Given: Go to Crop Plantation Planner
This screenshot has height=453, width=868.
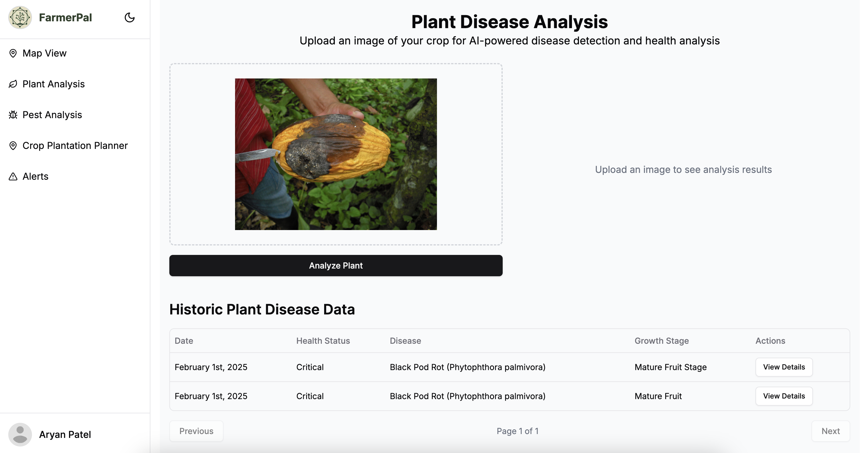Looking at the screenshot, I should click(75, 146).
